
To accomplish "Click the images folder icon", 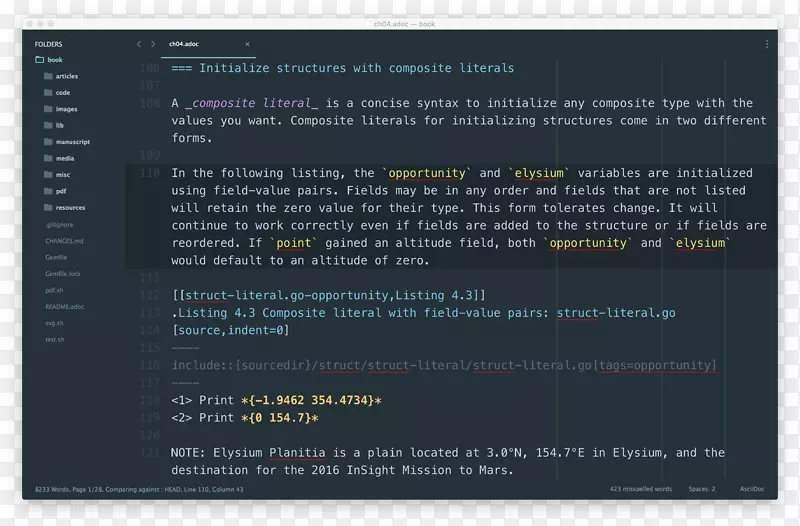I will [48, 109].
